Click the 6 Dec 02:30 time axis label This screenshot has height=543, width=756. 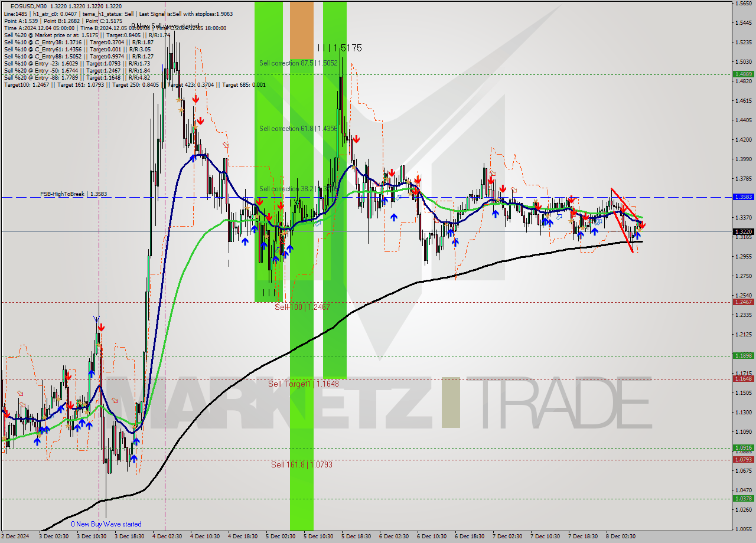pos(394,537)
